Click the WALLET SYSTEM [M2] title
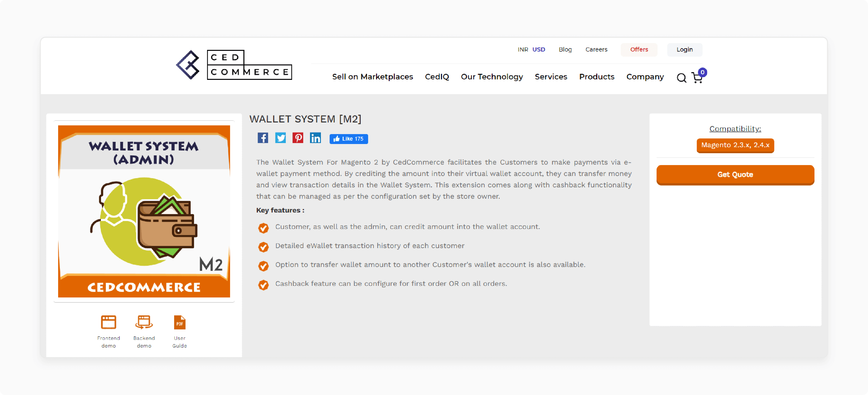The width and height of the screenshot is (868, 395). (305, 119)
